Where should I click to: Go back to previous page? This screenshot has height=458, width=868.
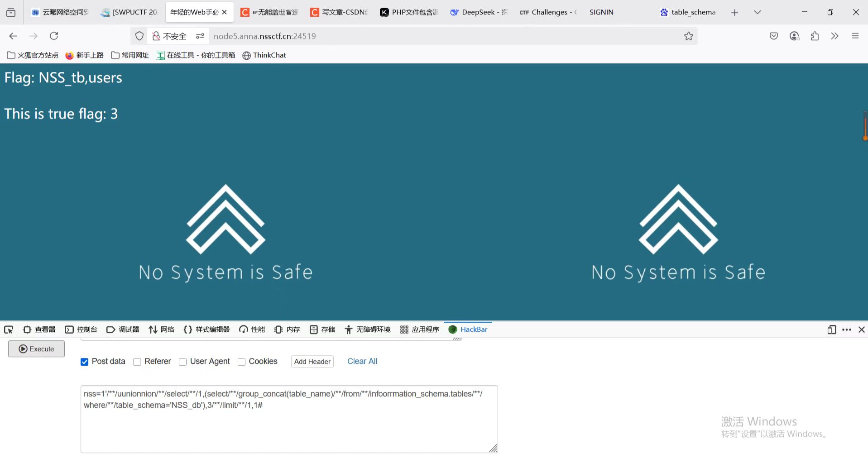coord(13,36)
